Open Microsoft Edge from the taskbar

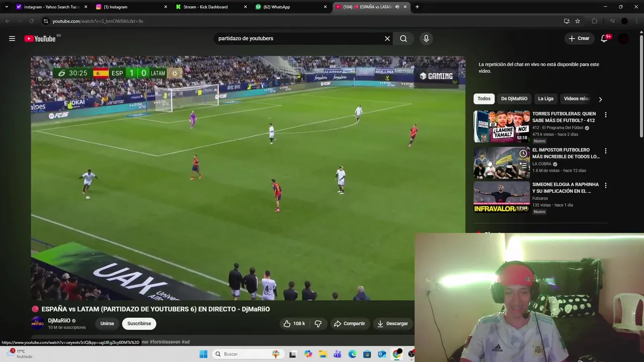352,354
